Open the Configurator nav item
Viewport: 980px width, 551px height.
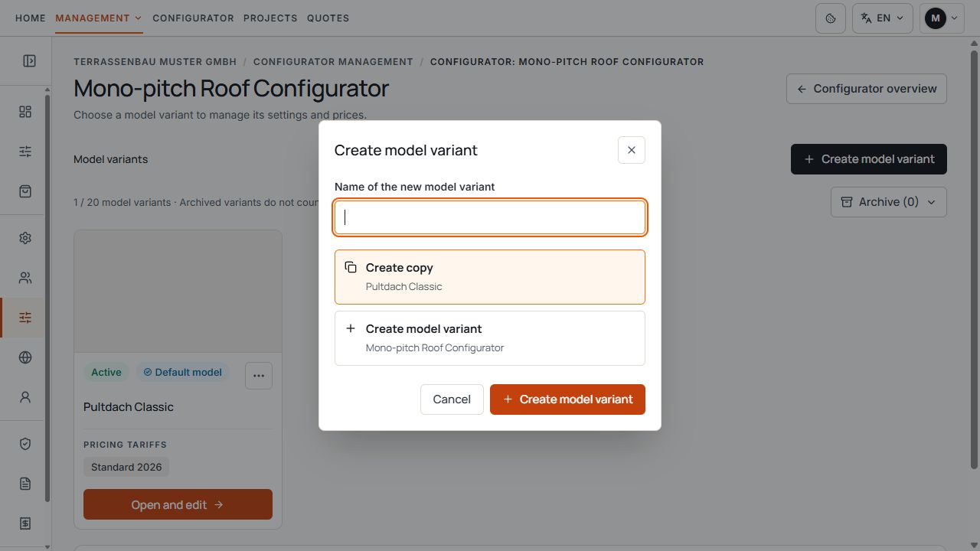[x=193, y=18]
